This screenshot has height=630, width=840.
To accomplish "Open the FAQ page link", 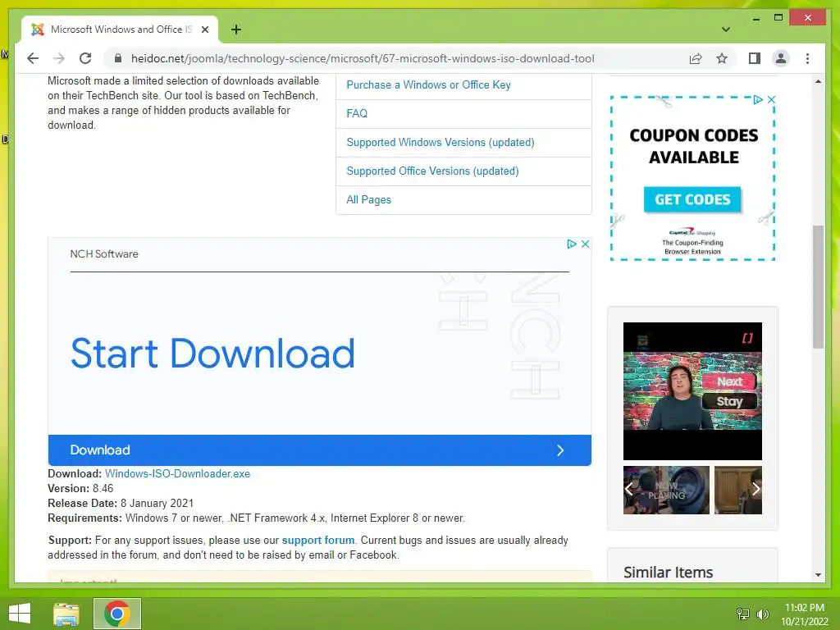I will (357, 113).
